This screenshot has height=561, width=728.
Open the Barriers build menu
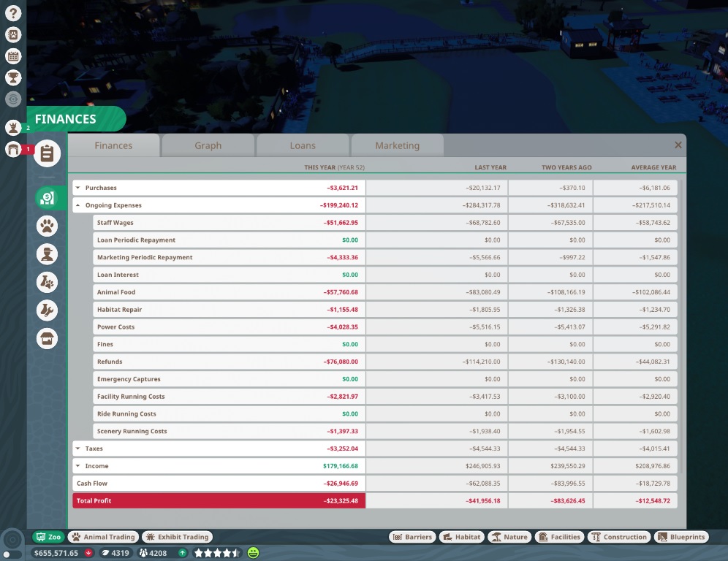(x=412, y=537)
